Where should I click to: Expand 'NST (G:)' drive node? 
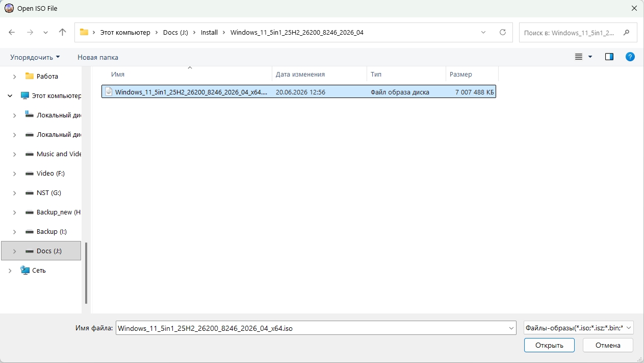[14, 192]
